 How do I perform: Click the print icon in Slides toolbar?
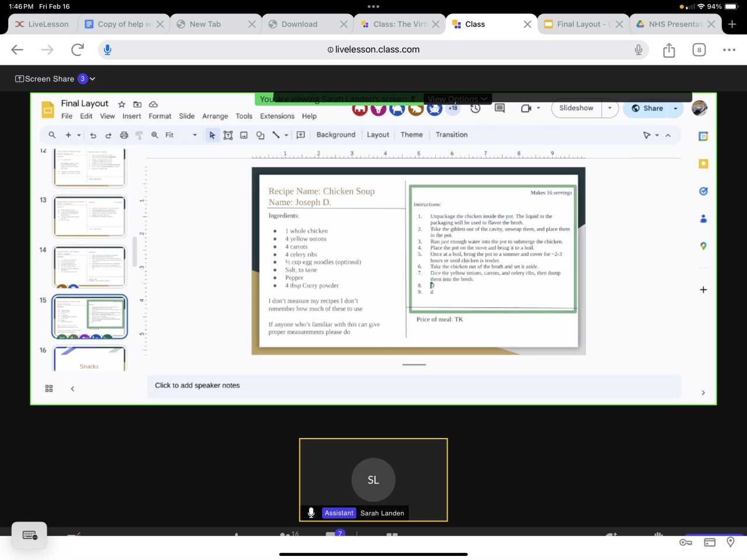coord(124,135)
